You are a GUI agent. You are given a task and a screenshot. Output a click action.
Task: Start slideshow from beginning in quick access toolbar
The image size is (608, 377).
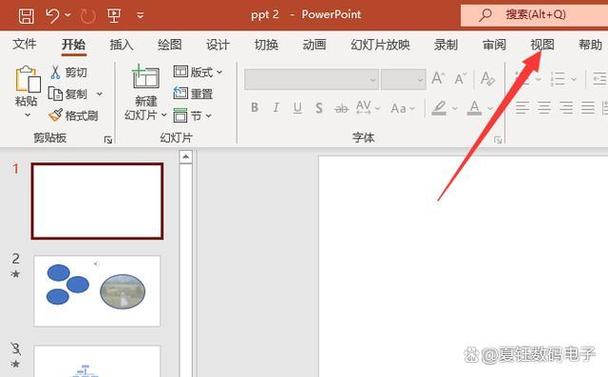(x=114, y=16)
